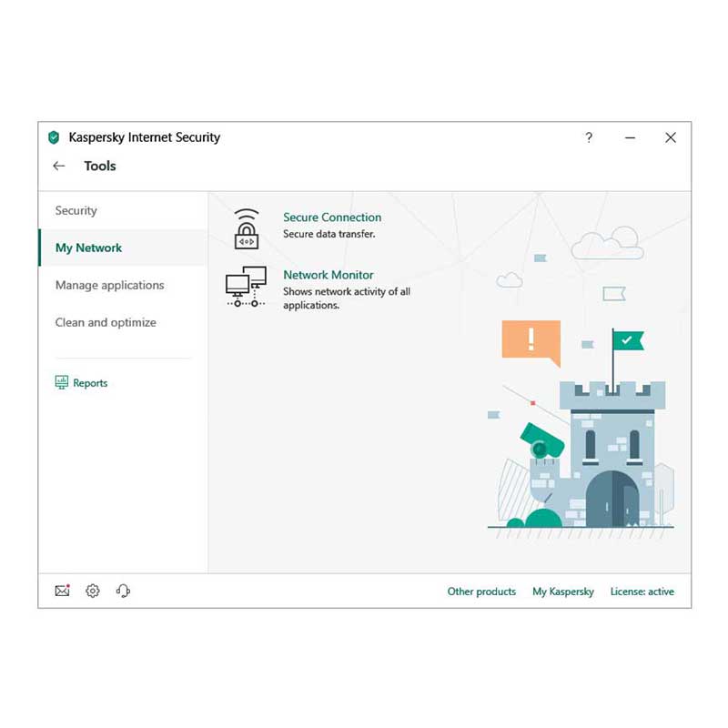Open the Reports link
Viewport: 728px width, 728px height.
[x=90, y=383]
